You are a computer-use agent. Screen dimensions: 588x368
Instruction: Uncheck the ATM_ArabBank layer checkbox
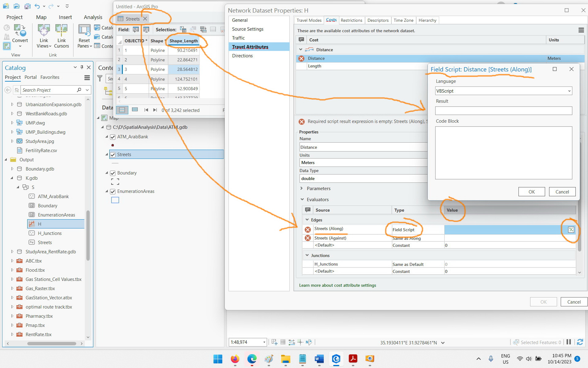(x=113, y=137)
